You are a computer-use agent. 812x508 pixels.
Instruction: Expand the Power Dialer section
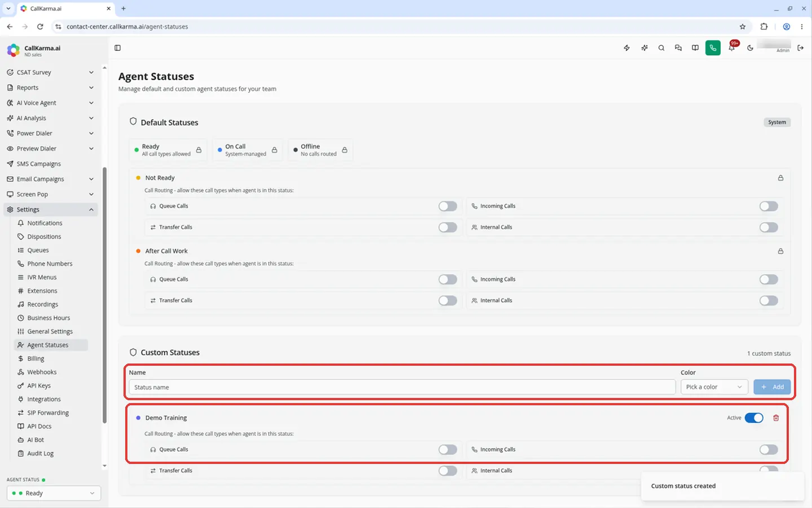[50, 133]
